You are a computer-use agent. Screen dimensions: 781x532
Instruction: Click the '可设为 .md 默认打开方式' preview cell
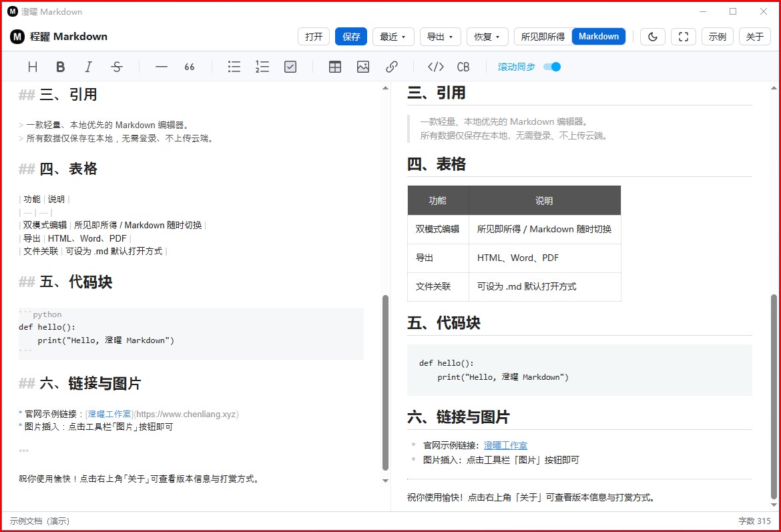click(545, 286)
